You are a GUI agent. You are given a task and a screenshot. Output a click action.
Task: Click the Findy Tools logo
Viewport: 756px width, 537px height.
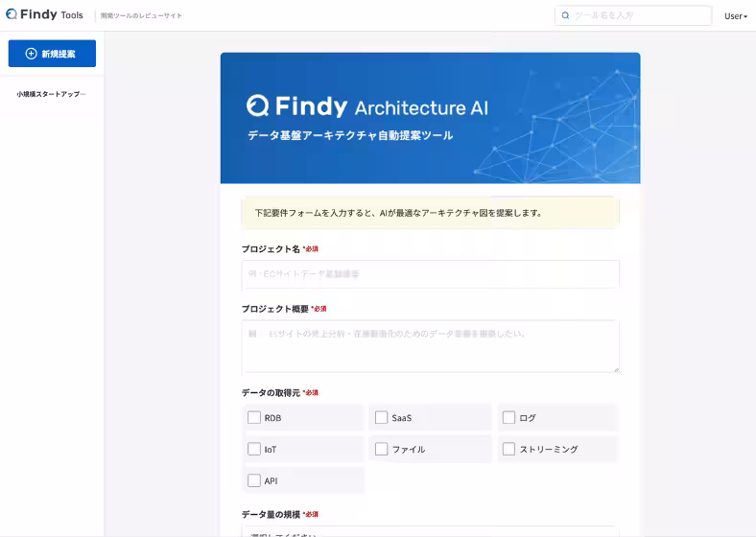click(x=44, y=15)
